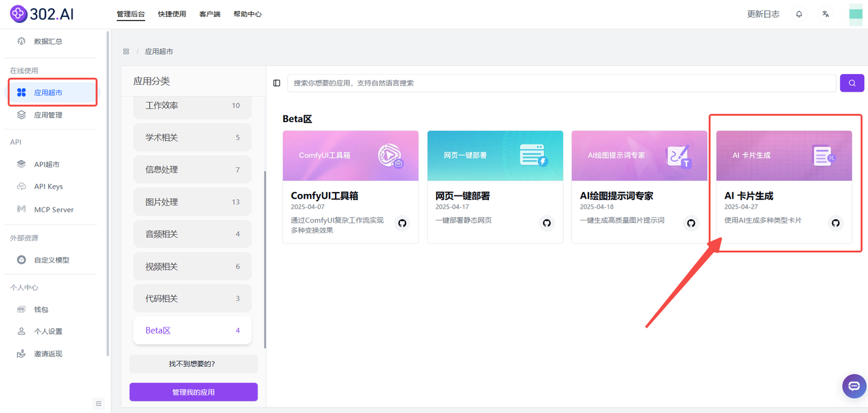Click the 数据汇总 dashboard icon
The image size is (868, 413).
tap(22, 41)
